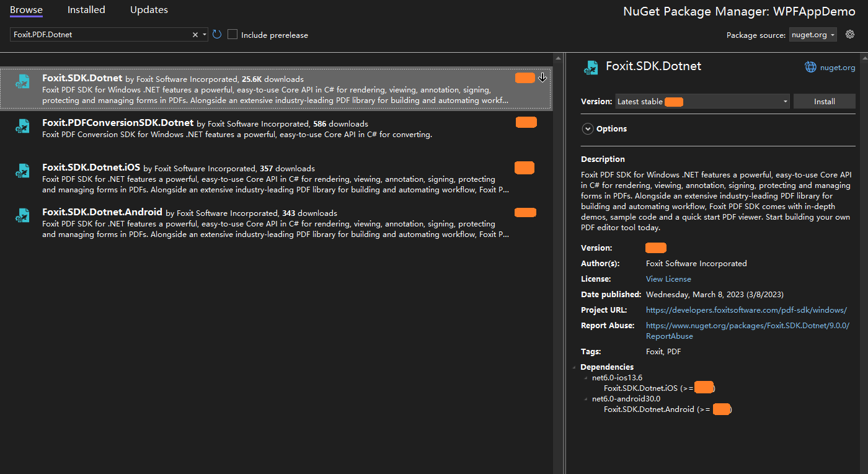Enable the Include prerelease checkbox
Screen dimensions: 868x474
tap(232, 35)
